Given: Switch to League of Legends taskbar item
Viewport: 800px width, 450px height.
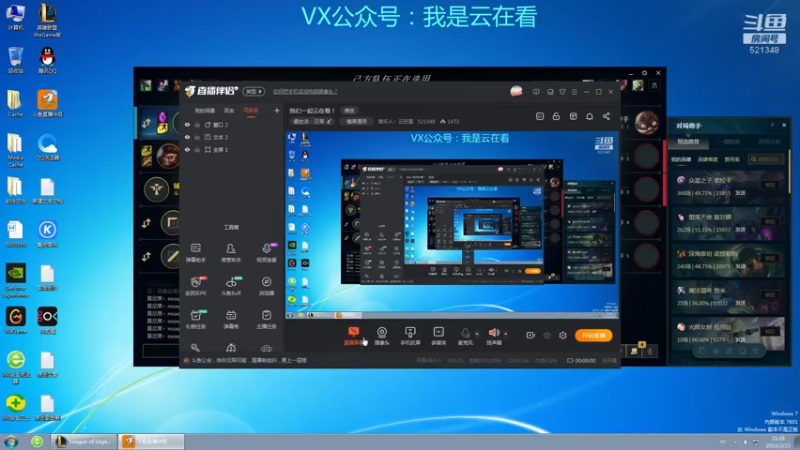Looking at the screenshot, I should [x=84, y=441].
